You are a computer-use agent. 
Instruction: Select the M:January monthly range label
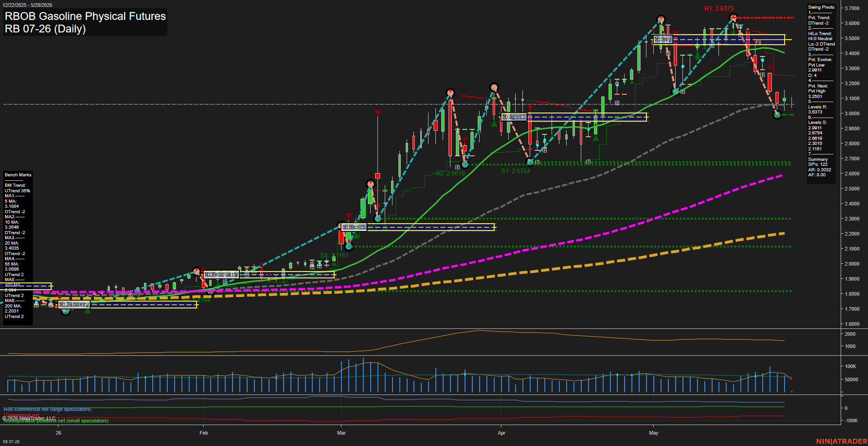[x=74, y=304]
